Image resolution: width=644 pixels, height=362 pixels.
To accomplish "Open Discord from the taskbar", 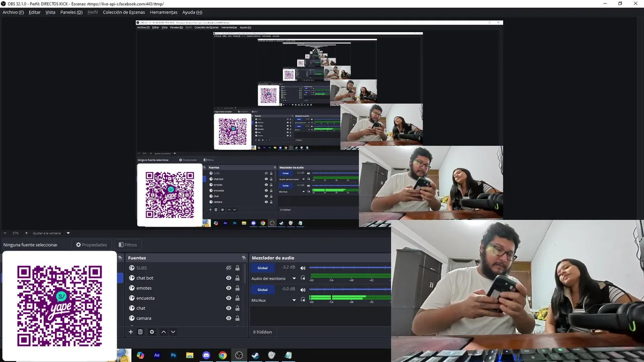I will pos(206,355).
